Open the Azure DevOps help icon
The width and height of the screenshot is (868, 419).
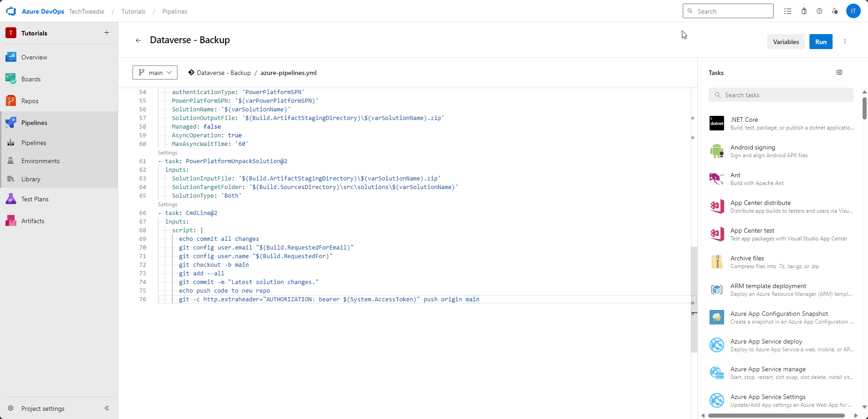819,11
